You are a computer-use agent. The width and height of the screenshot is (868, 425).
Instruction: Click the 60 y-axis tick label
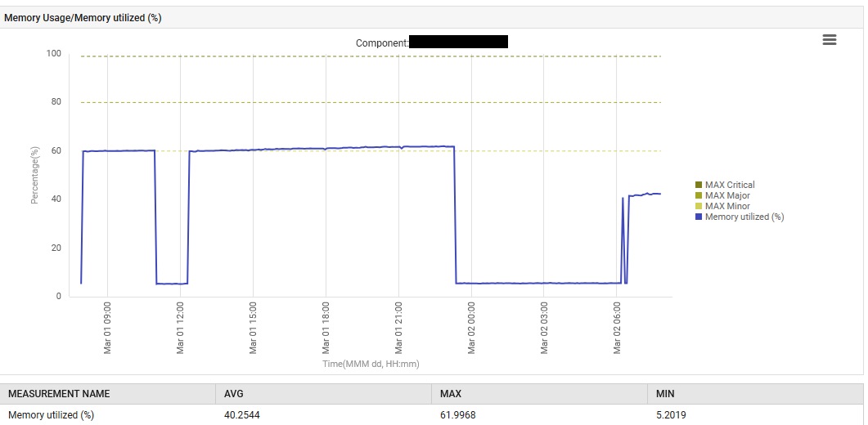[56, 150]
